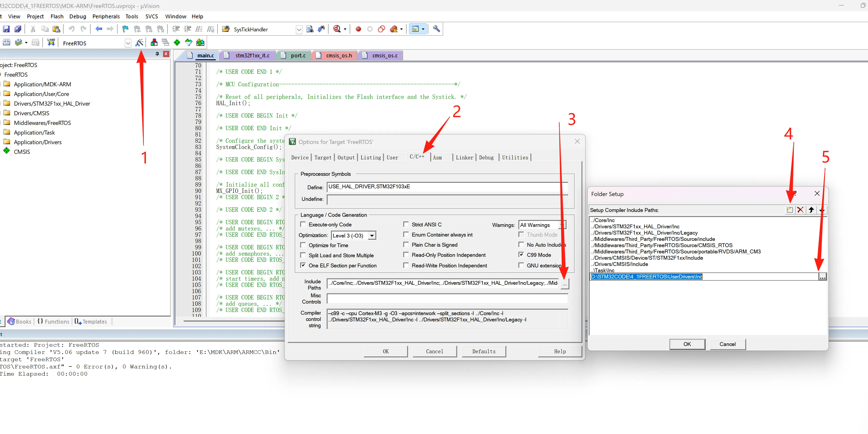Open the Peripherals menu
Screen dimensions: 868x434
coord(106,17)
